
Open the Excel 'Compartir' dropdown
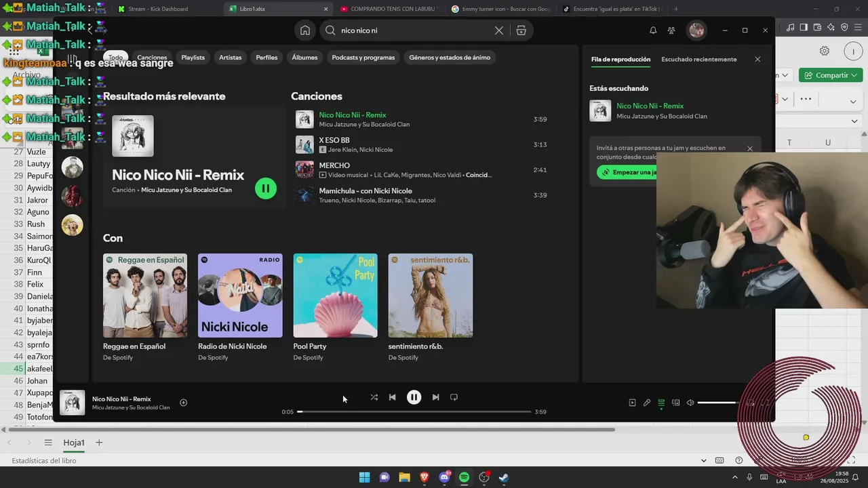tap(831, 75)
